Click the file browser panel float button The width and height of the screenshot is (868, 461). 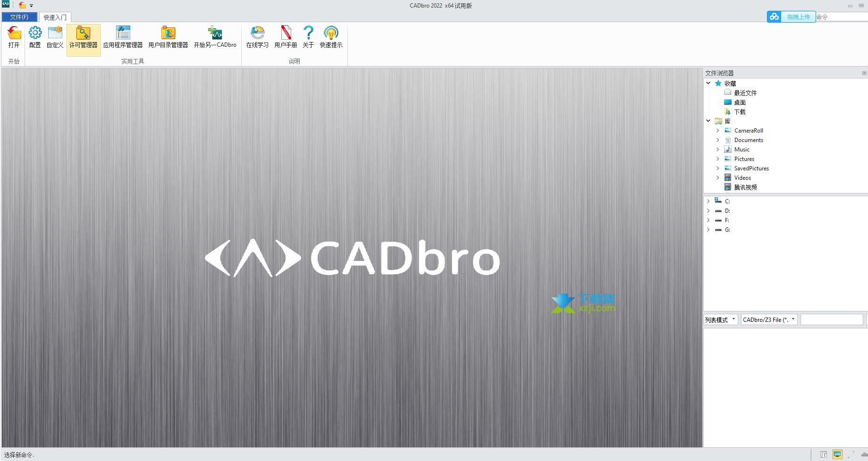(864, 73)
